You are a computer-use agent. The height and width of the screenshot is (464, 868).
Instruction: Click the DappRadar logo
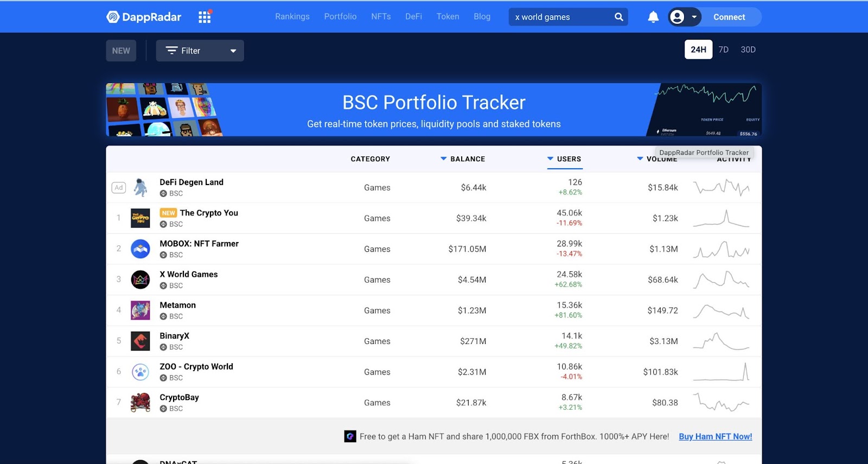pyautogui.click(x=144, y=17)
